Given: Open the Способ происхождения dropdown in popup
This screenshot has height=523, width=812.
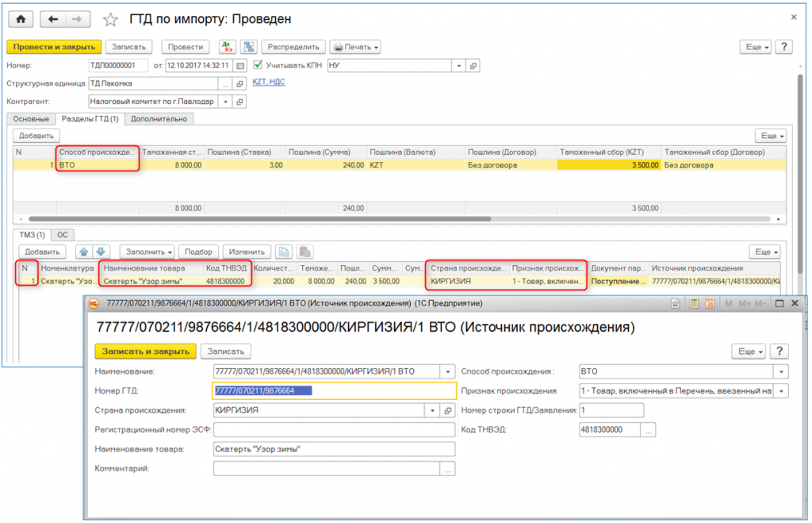Looking at the screenshot, I should 783,371.
